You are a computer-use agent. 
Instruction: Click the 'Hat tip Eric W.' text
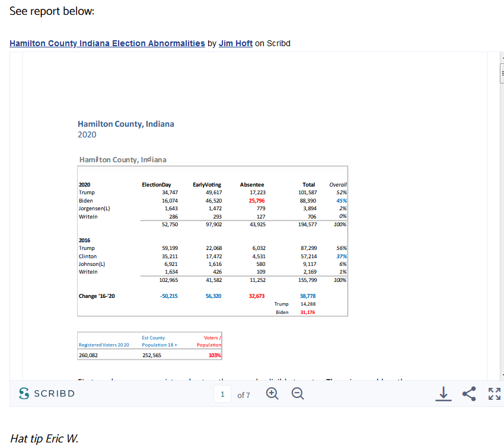[x=44, y=439]
